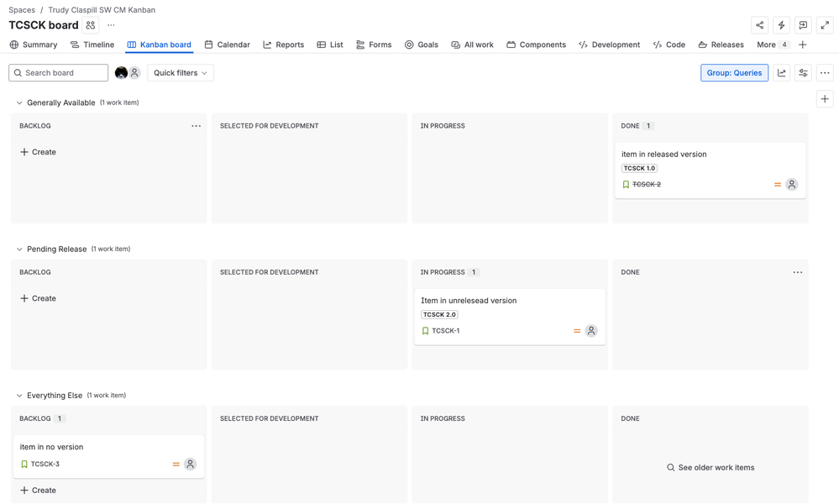Filter by dark user avatar
The width and height of the screenshot is (839, 504).
point(122,73)
